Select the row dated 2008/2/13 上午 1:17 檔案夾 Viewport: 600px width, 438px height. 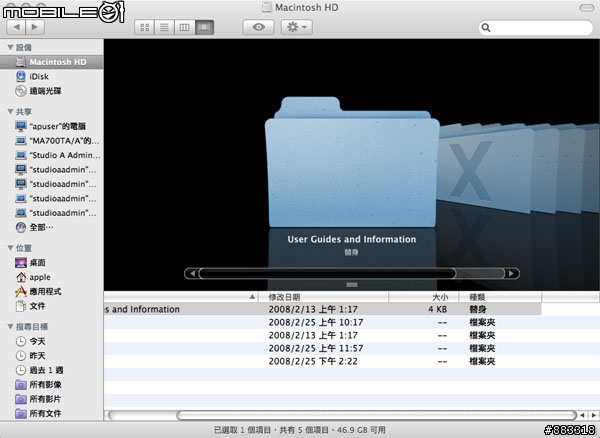[x=352, y=335]
